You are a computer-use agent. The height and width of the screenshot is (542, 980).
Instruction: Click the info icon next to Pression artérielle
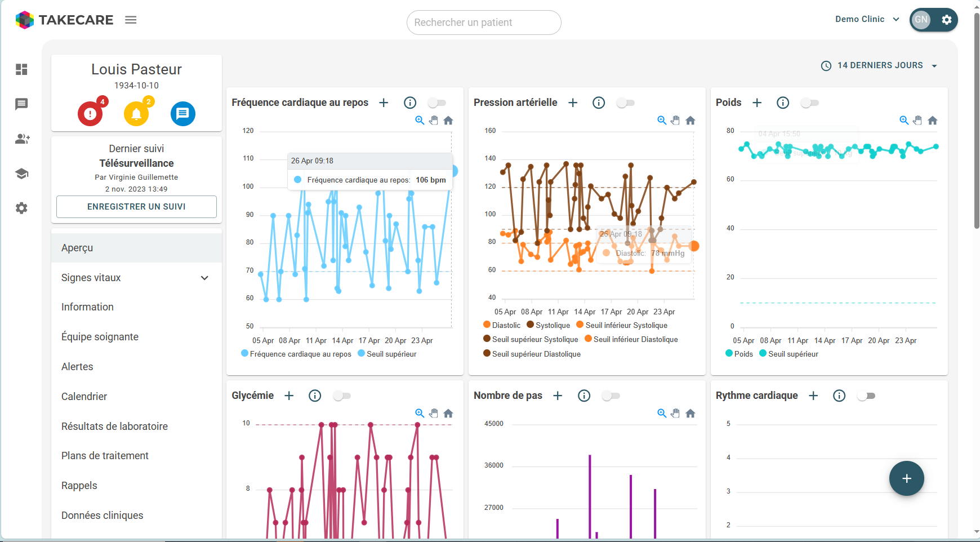599,103
